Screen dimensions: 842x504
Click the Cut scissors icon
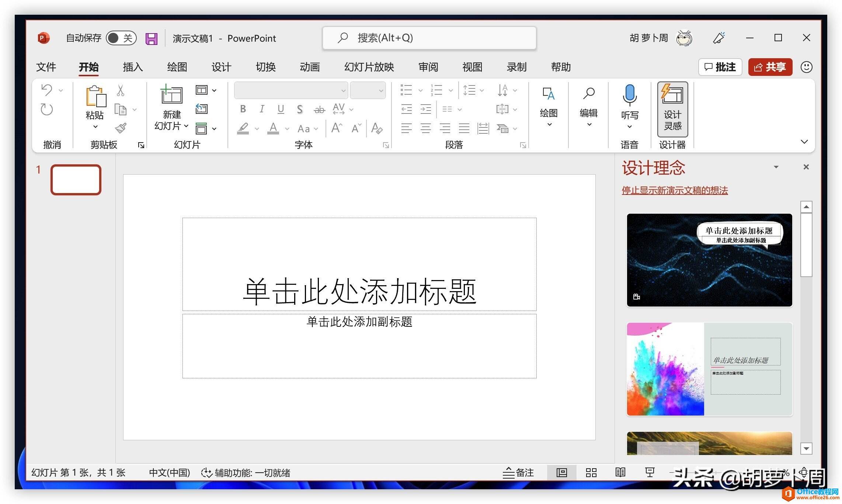click(121, 91)
